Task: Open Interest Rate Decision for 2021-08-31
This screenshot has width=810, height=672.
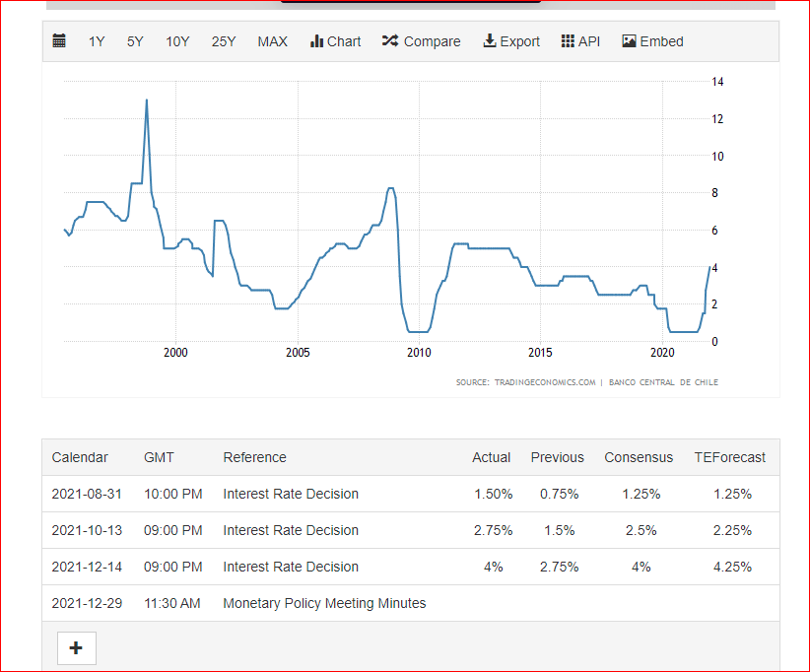Action: click(x=291, y=494)
